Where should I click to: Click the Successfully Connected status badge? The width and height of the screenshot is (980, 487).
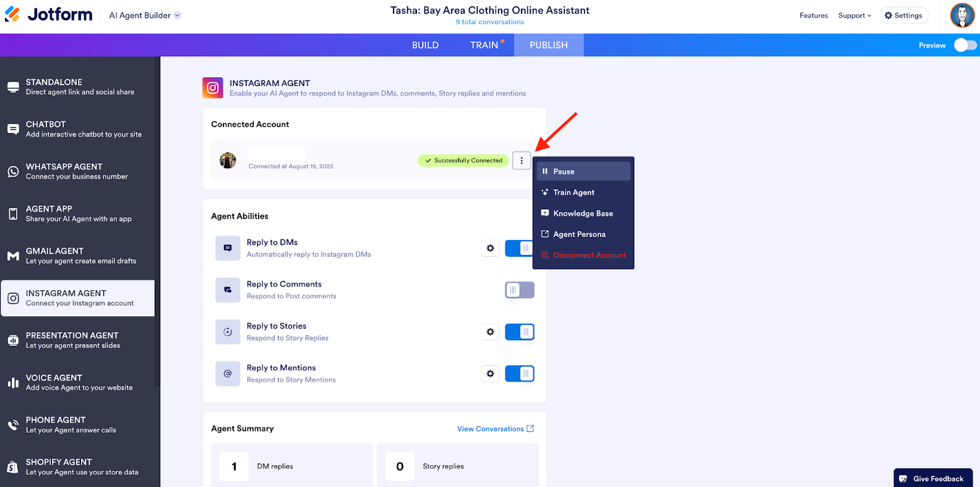[463, 160]
